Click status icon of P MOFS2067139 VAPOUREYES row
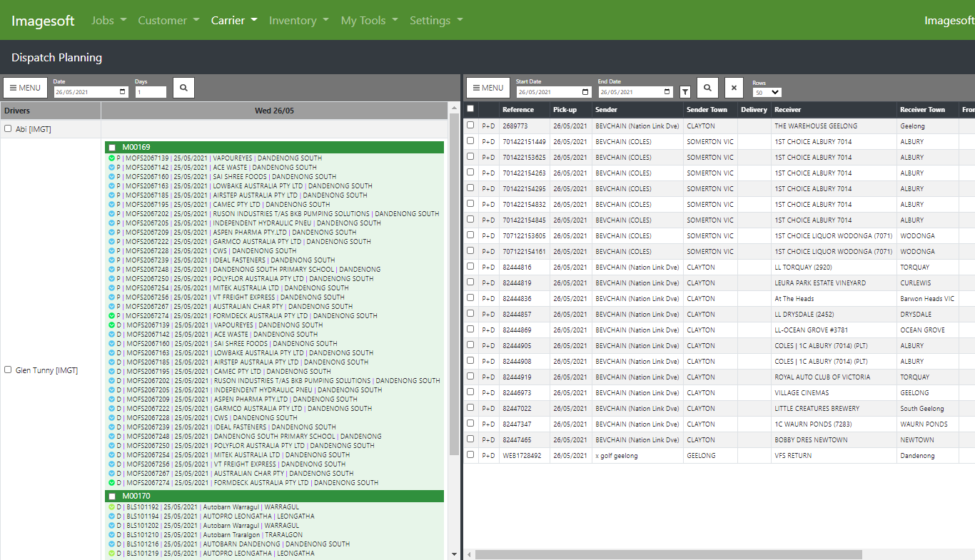Viewport: 975px width, 560px height. [112, 158]
